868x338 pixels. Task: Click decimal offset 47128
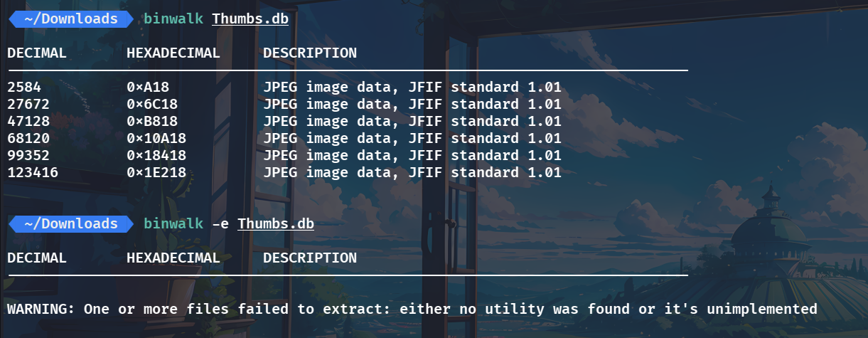pos(28,122)
